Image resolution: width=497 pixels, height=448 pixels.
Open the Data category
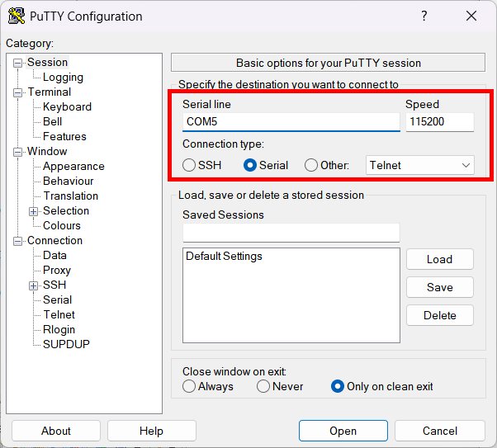[x=54, y=256]
